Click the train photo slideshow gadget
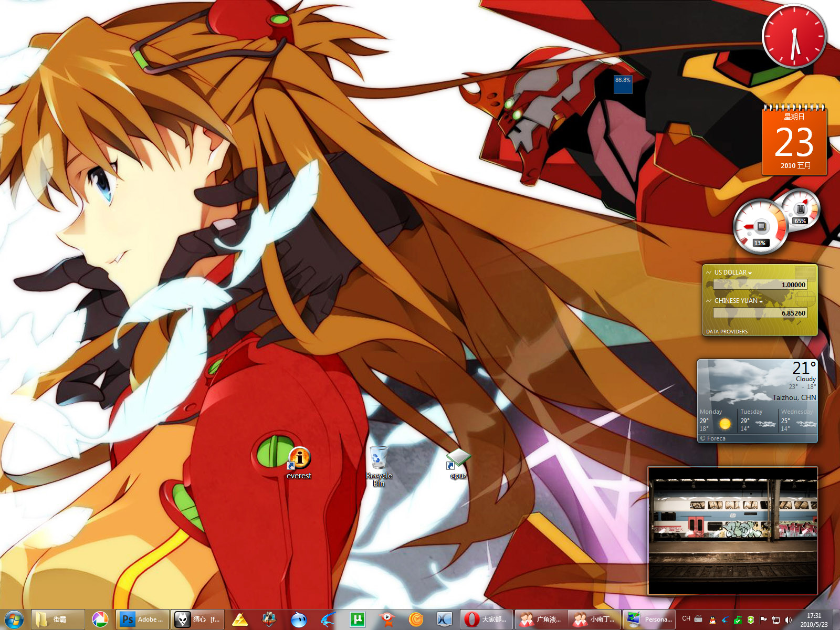 pos(733,530)
